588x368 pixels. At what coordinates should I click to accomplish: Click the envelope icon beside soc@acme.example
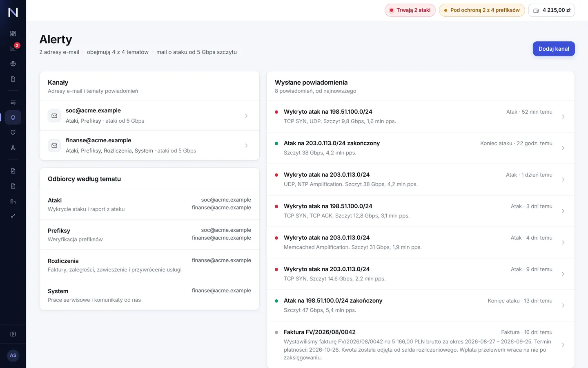pos(54,116)
